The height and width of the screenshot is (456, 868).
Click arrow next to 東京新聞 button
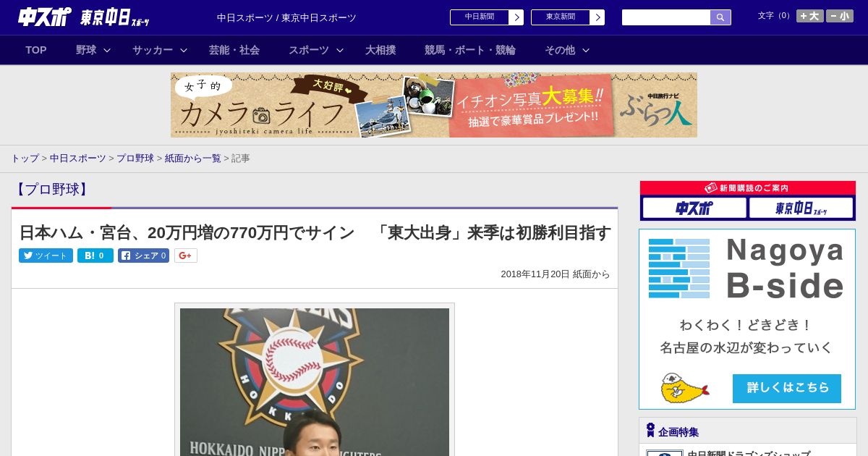pyautogui.click(x=597, y=17)
